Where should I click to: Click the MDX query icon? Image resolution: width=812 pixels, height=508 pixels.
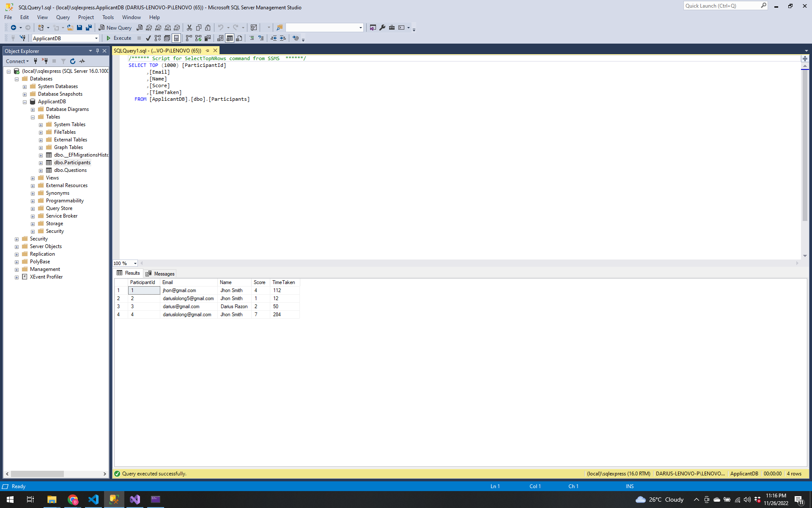point(149,28)
